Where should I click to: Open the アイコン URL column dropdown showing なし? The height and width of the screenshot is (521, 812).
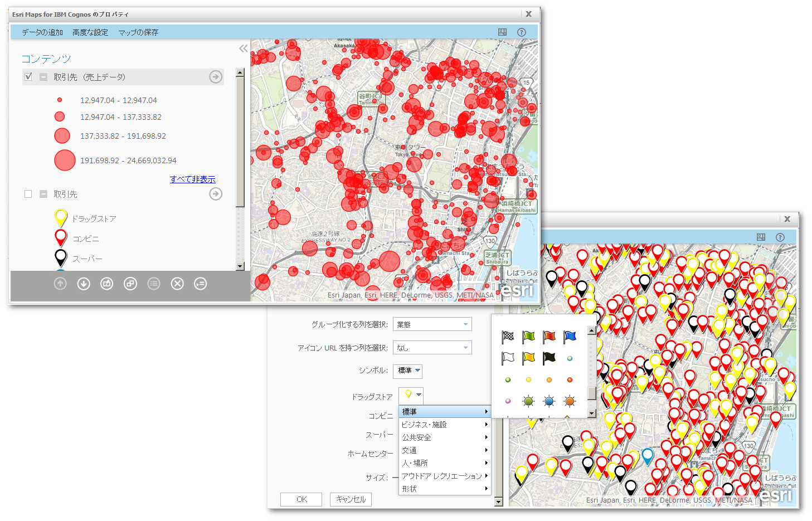click(432, 348)
